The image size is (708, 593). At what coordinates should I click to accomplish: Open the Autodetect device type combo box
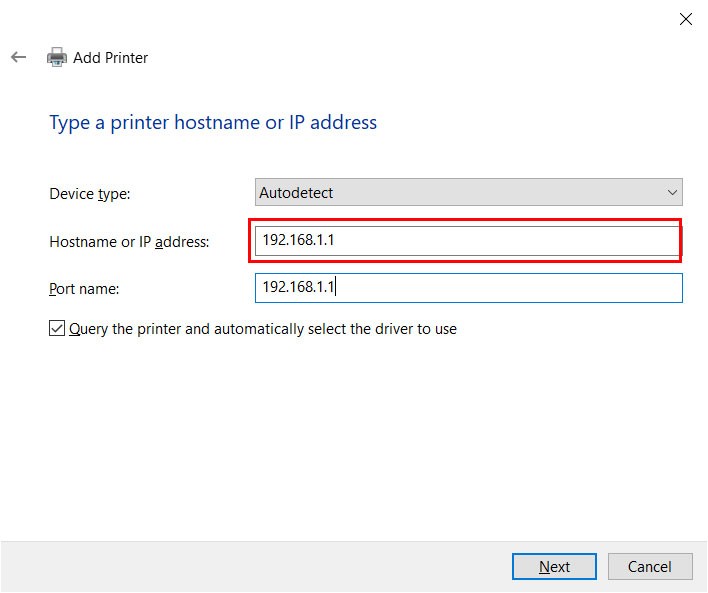coord(469,192)
